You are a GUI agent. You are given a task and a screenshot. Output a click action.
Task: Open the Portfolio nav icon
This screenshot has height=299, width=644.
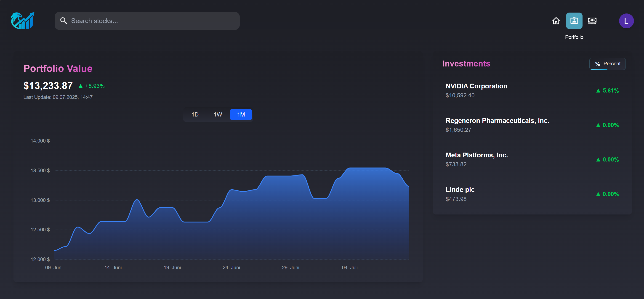(x=574, y=21)
